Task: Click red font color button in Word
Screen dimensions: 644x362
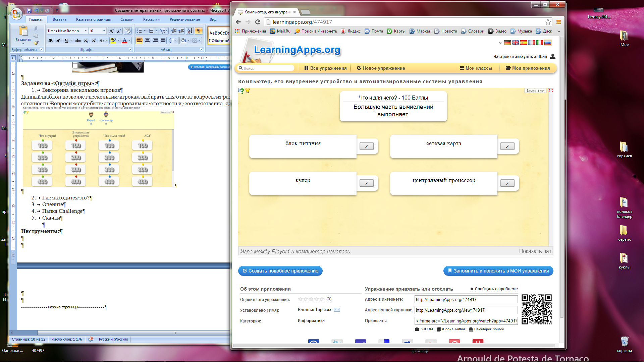Action: (x=124, y=41)
